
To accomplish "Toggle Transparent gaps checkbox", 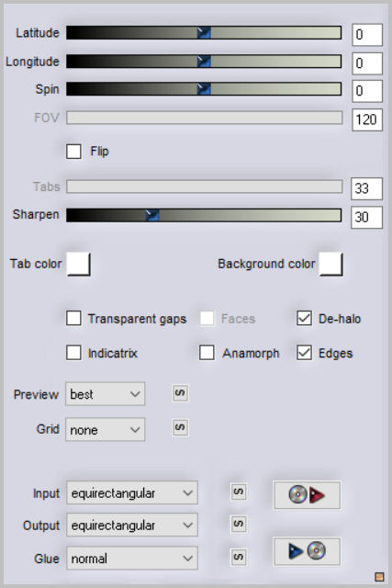I will [x=73, y=319].
